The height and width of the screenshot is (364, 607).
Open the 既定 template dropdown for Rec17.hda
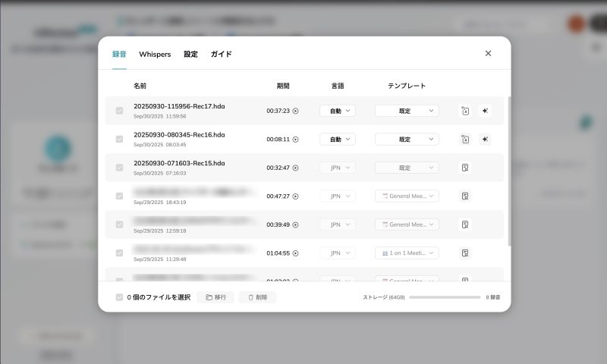click(407, 111)
